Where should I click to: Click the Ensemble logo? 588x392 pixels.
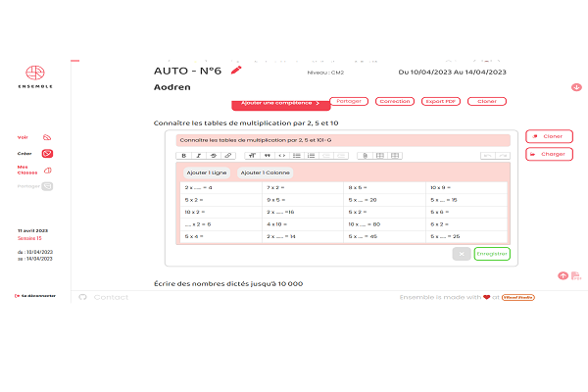pos(35,76)
